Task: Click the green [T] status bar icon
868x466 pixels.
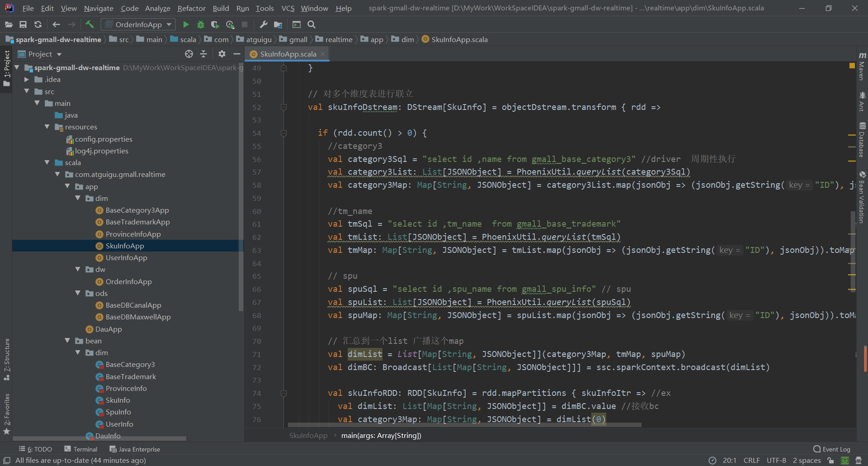Action: [x=844, y=461]
